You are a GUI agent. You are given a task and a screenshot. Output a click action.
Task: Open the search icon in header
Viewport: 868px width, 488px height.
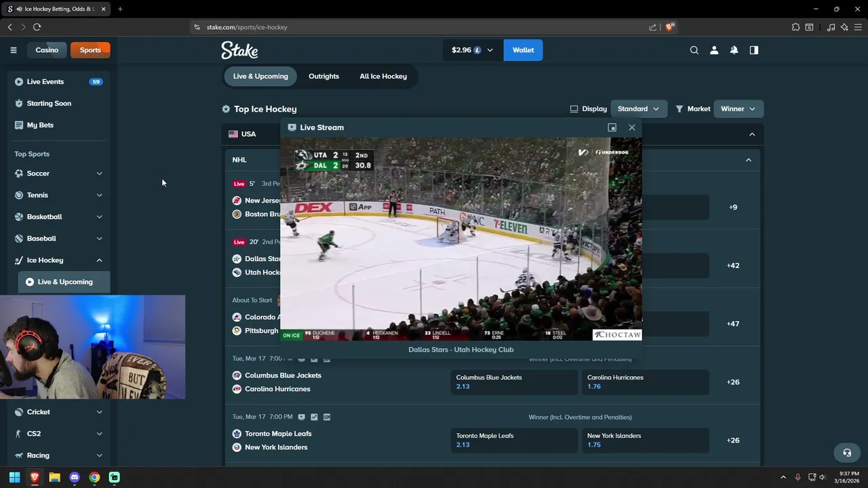[x=694, y=50]
